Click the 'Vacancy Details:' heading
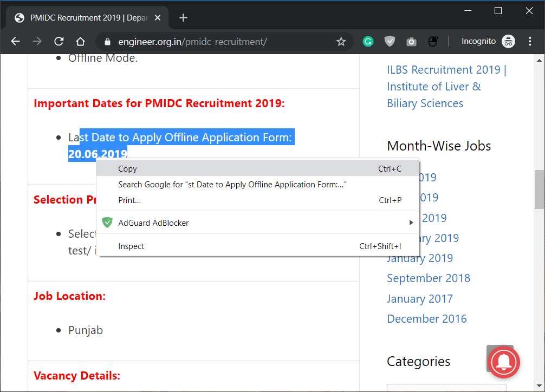545x392 pixels. [x=77, y=376]
